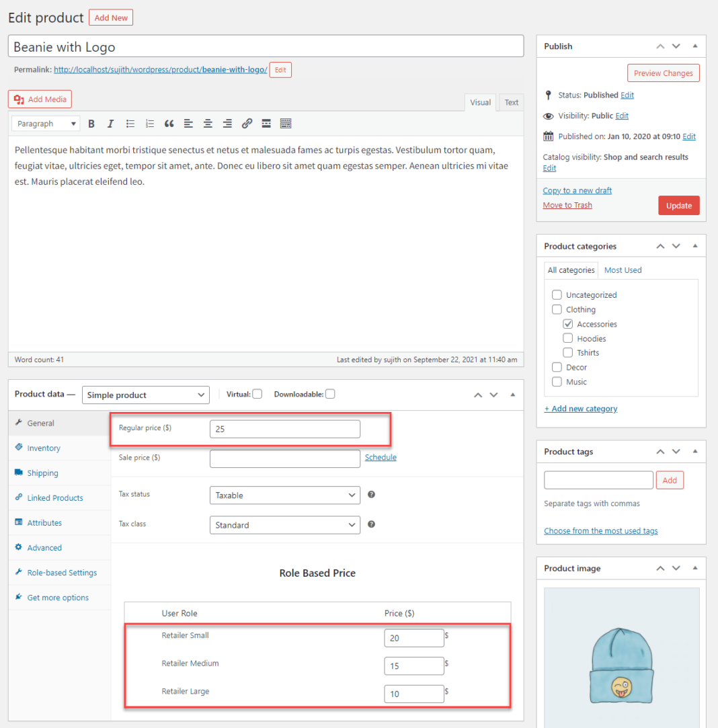This screenshot has height=728, width=718.
Task: Collapse the Product data panel
Action: [x=513, y=395]
